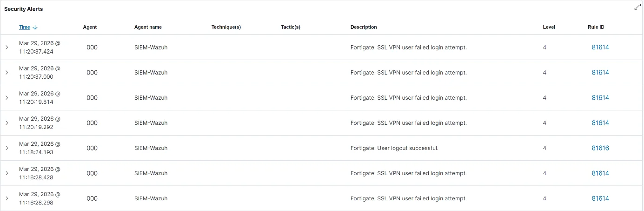Select timestamp Mar 29, 2026 @ 11:16:28.428
644x211 pixels.
(40, 173)
